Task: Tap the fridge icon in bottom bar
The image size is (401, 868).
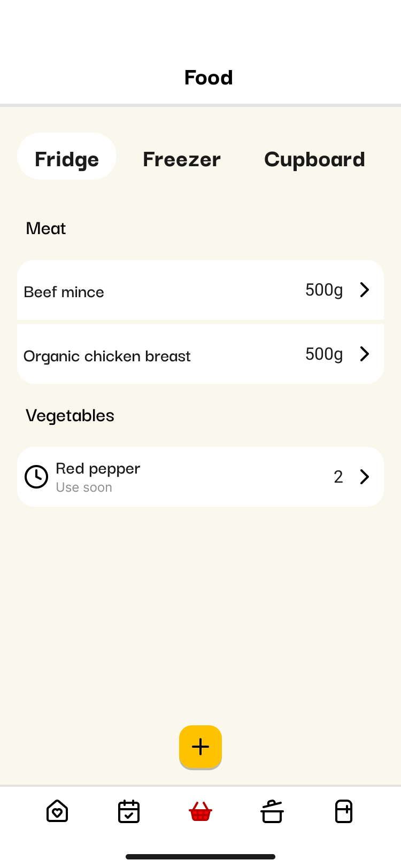Action: 344,811
